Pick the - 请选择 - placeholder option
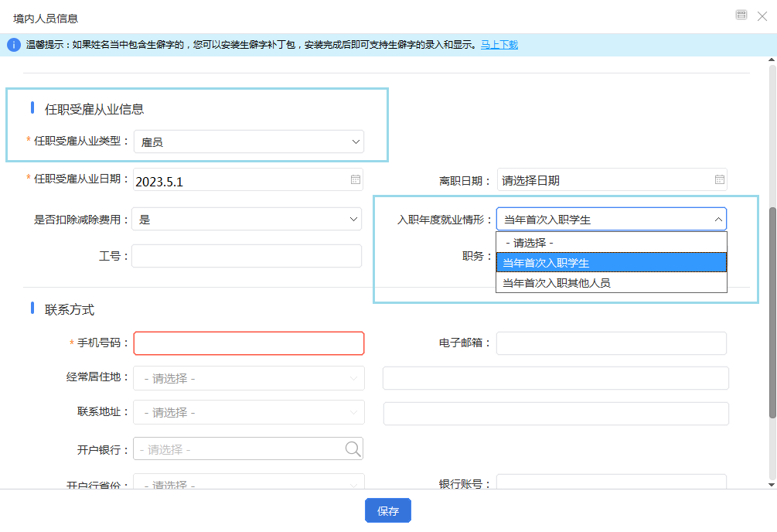777x532 pixels. tap(611, 243)
